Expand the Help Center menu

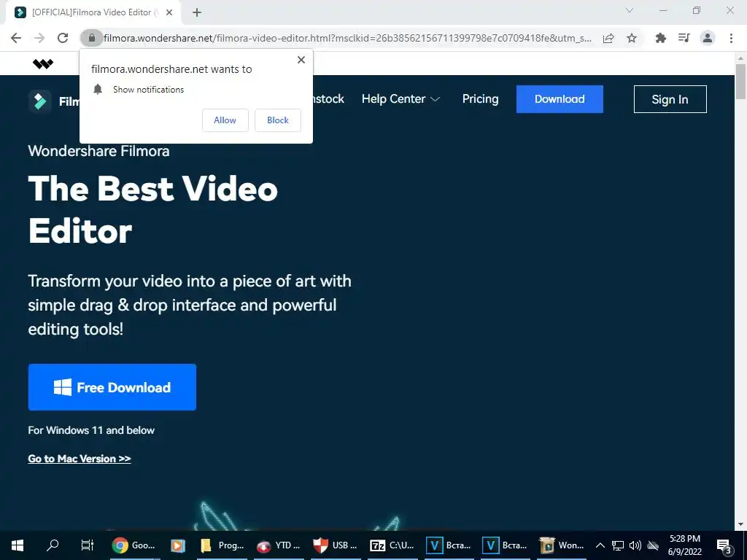pos(400,99)
